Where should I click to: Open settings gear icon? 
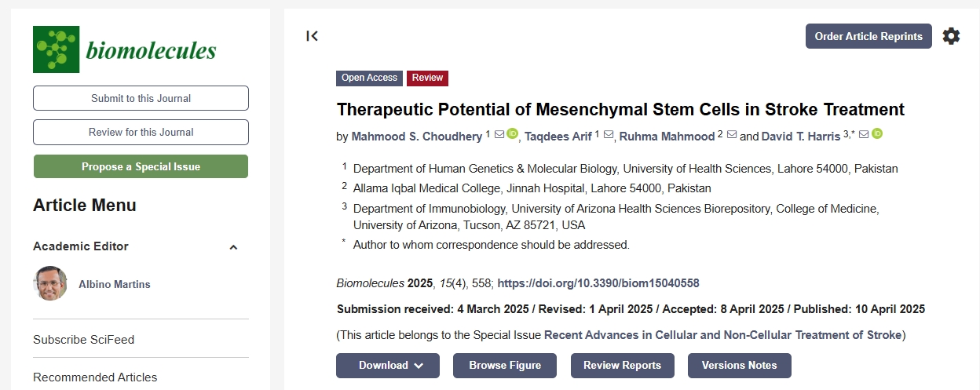tap(951, 36)
